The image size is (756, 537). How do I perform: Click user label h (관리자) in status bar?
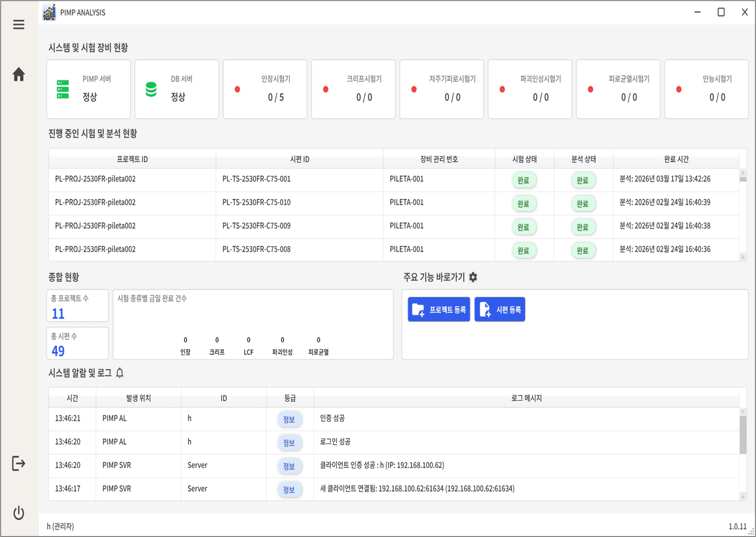(60, 526)
